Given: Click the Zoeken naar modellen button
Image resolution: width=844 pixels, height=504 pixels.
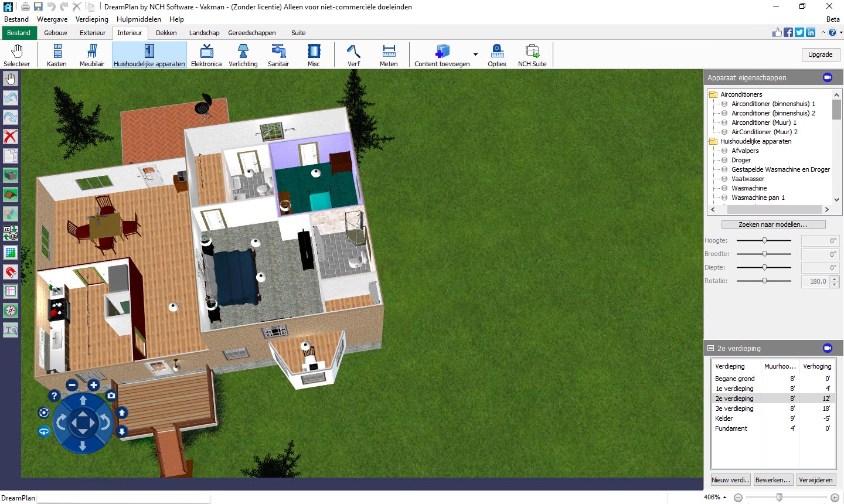Looking at the screenshot, I should pyautogui.click(x=773, y=224).
